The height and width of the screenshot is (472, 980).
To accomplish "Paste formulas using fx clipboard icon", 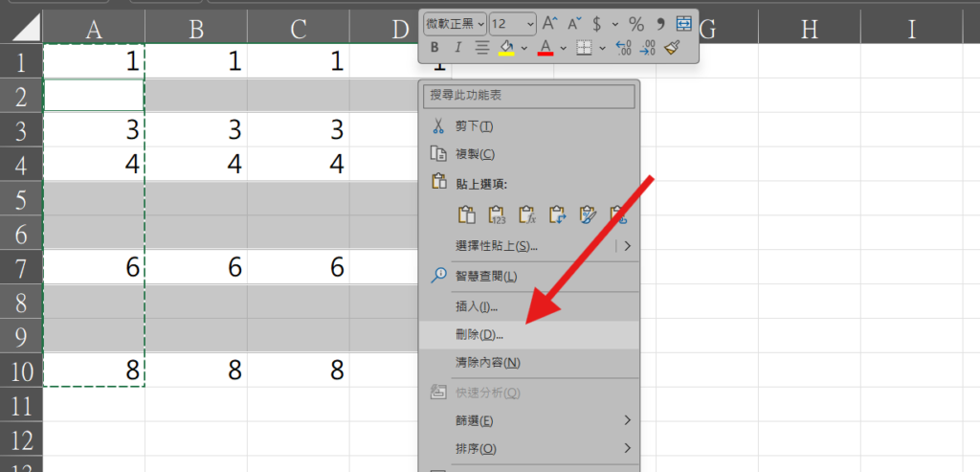I will click(x=526, y=214).
